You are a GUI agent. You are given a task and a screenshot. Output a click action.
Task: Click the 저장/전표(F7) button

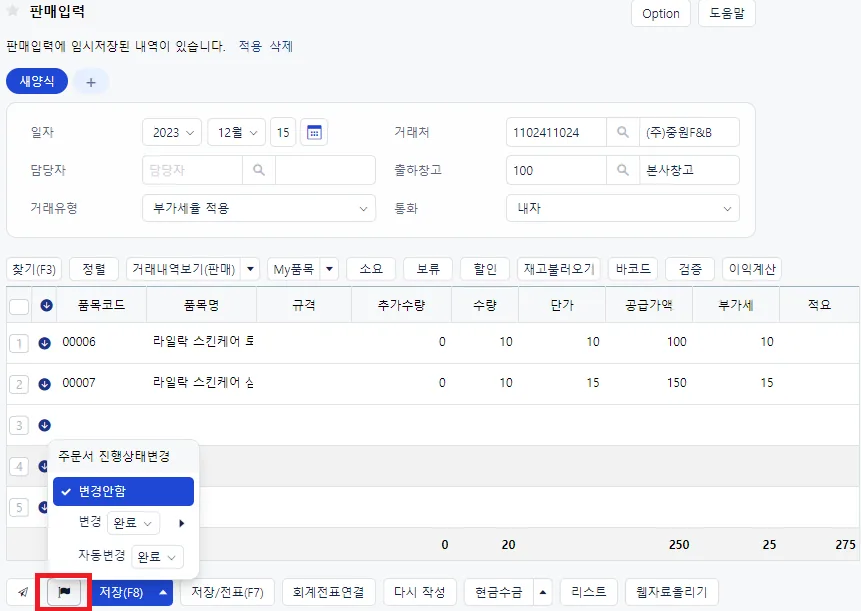227,592
